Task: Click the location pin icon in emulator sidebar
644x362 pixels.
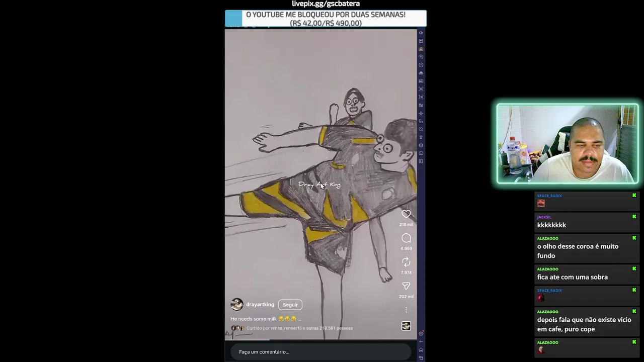Action: click(x=421, y=137)
